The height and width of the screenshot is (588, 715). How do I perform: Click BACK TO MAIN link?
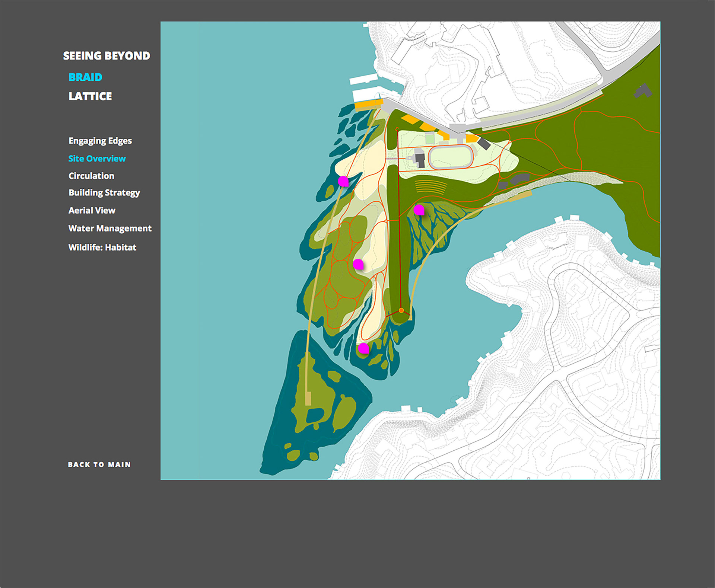[99, 464]
